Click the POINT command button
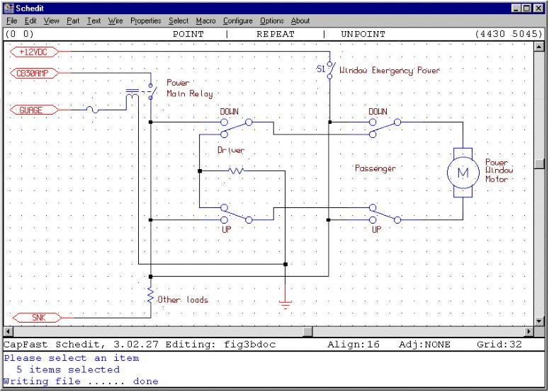This screenshot has height=392, width=549. (x=188, y=34)
